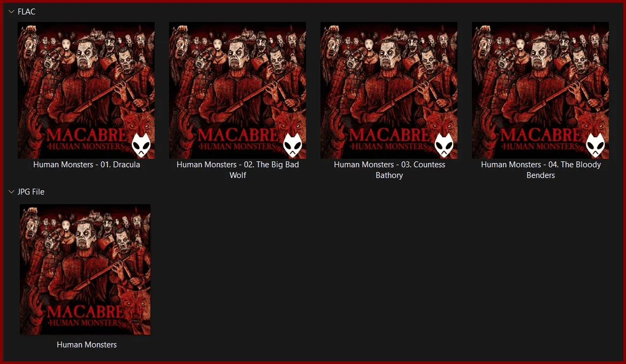This screenshot has width=626, height=364.
Task: Click the JPG file name 'Human Monsters'
Action: click(x=87, y=345)
